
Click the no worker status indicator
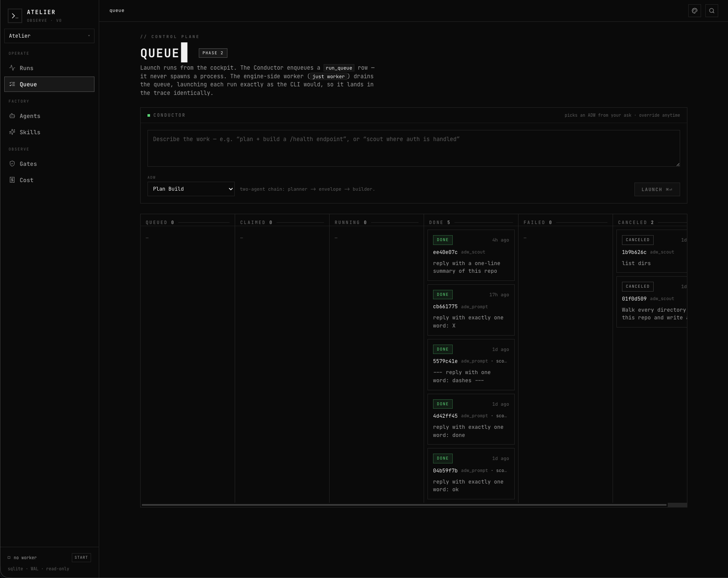[22, 557]
